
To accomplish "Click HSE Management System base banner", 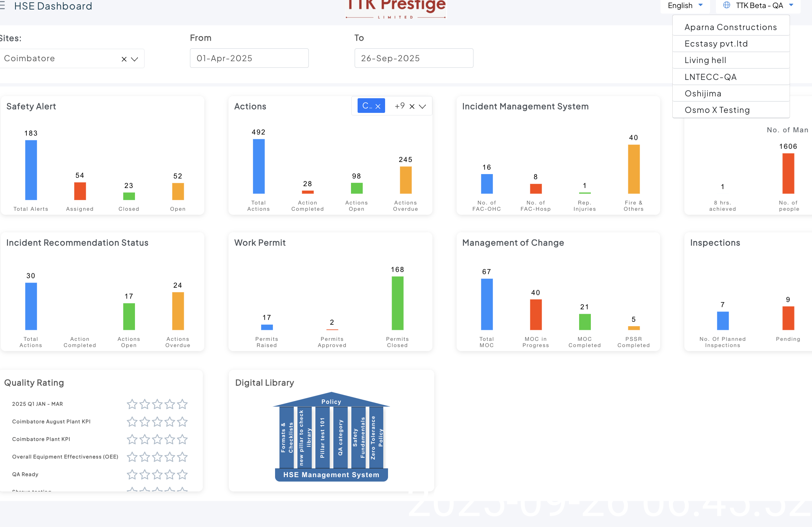I will click(x=331, y=475).
